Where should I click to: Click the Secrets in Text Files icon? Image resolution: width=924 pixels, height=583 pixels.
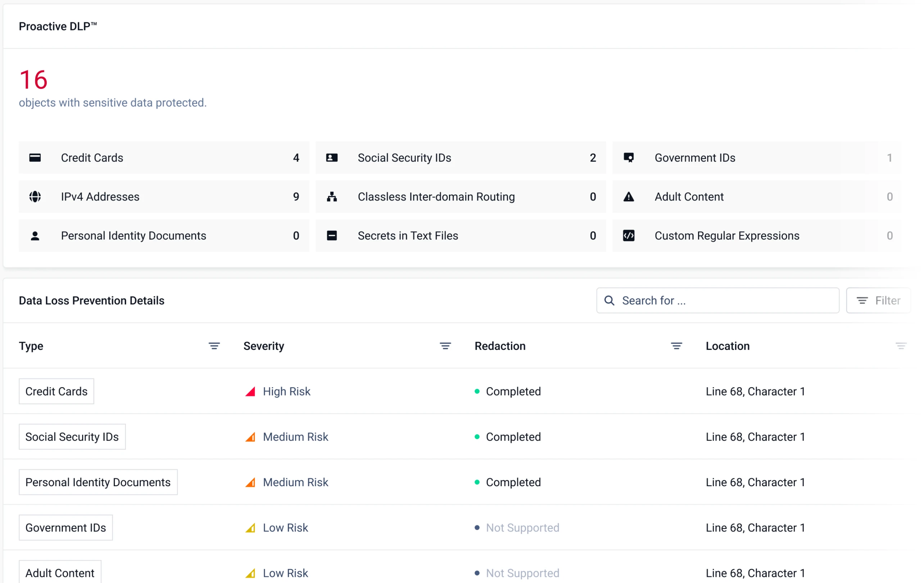(x=331, y=236)
